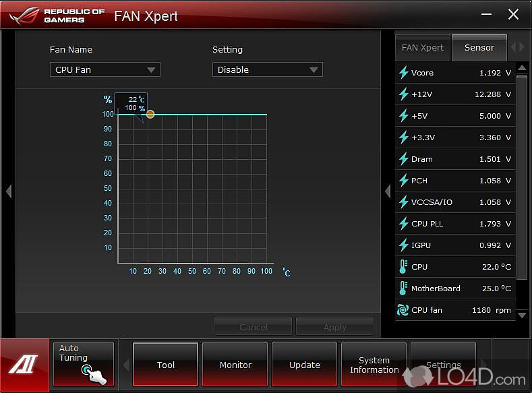
Task: Open the Settings menu
Action: click(x=443, y=365)
